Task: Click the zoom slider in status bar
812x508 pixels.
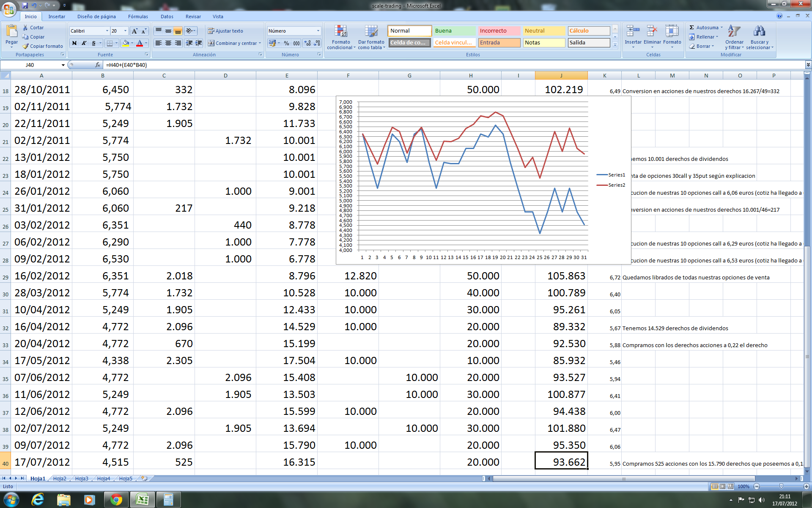Action: tap(781, 486)
